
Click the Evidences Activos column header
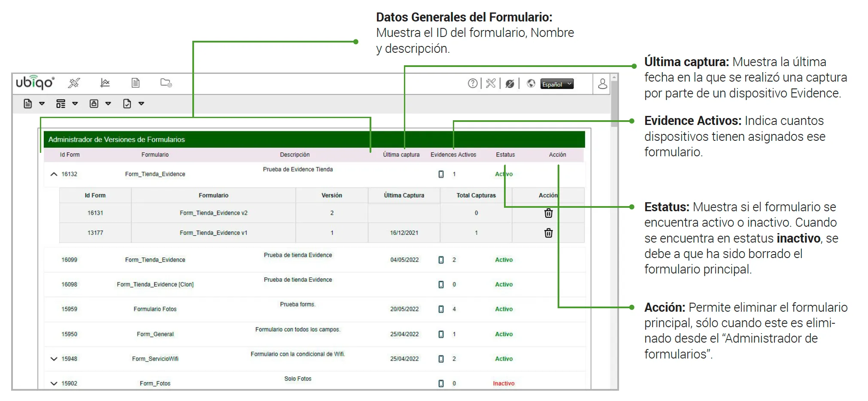click(x=453, y=155)
